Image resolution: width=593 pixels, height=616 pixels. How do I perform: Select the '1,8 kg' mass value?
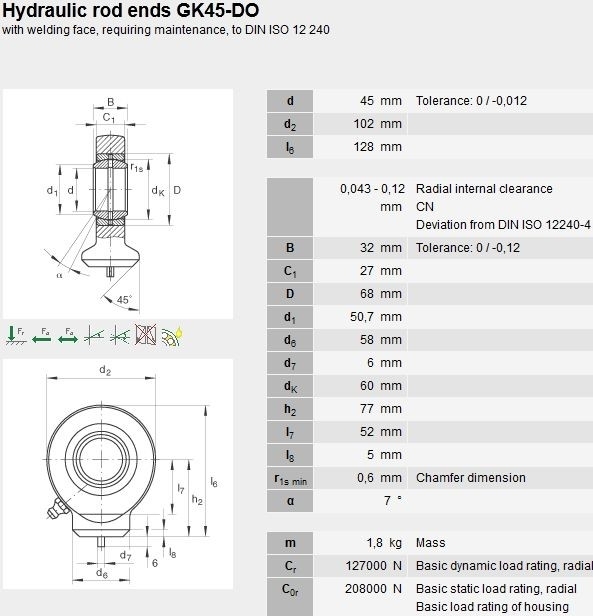[x=384, y=543]
